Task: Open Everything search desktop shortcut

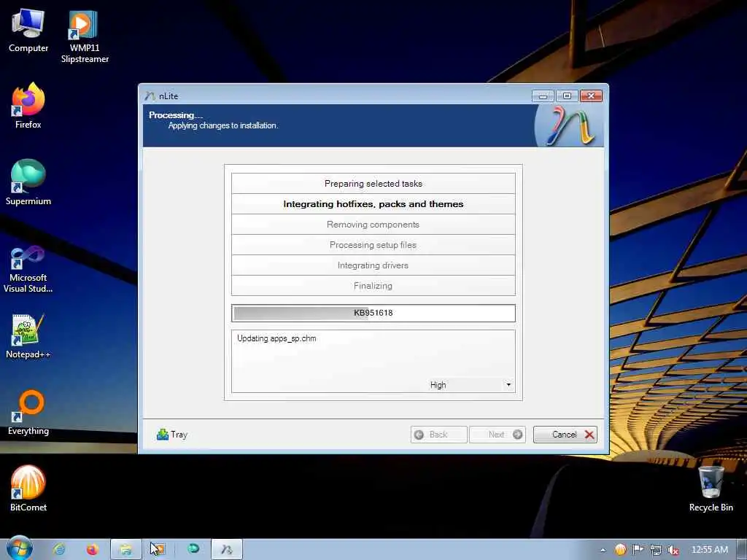Action: 28,413
